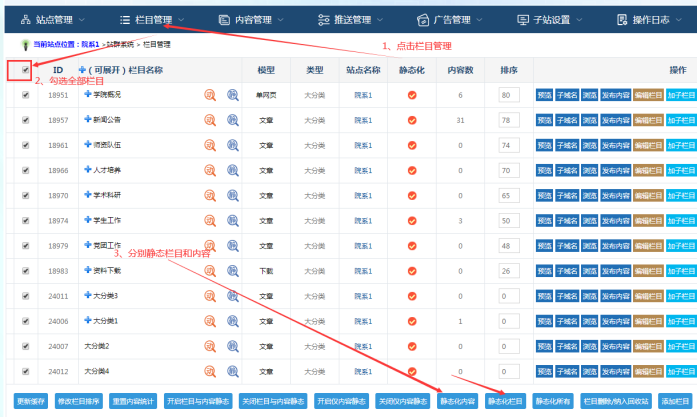Uncheck the checkbox for row ID 18951
This screenshot has width=697, height=417.
(25, 95)
